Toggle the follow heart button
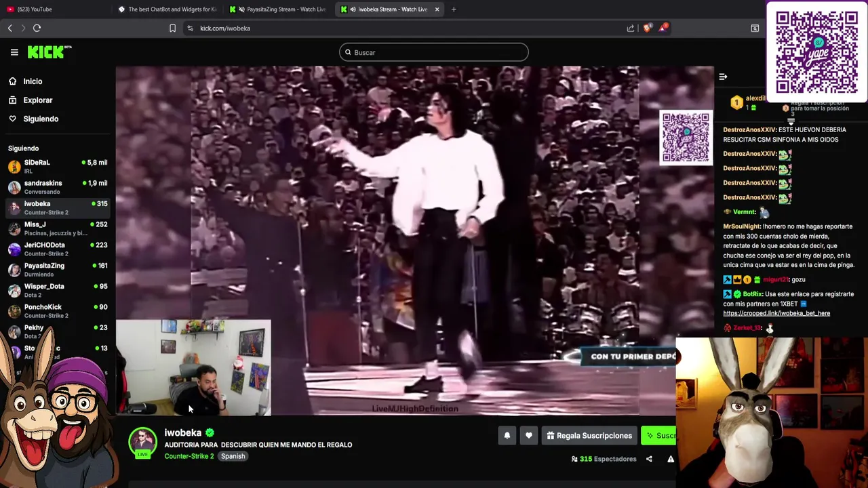This screenshot has width=868, height=488. (x=529, y=436)
